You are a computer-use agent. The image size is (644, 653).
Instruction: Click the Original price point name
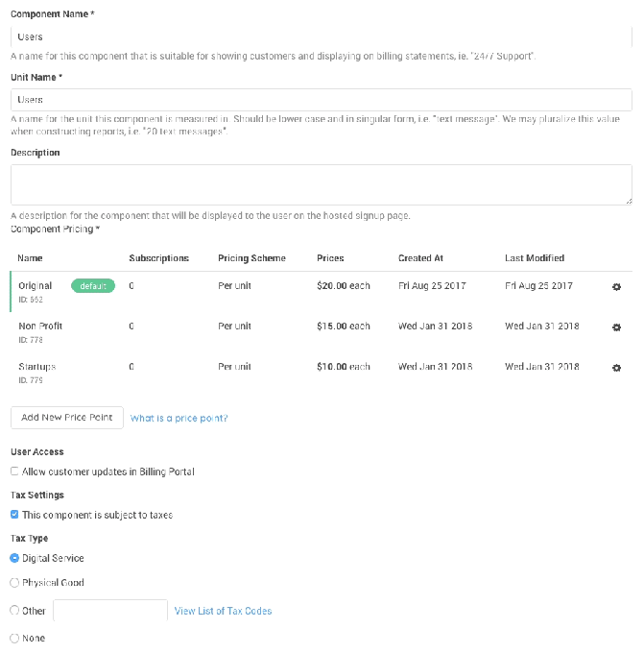point(36,286)
